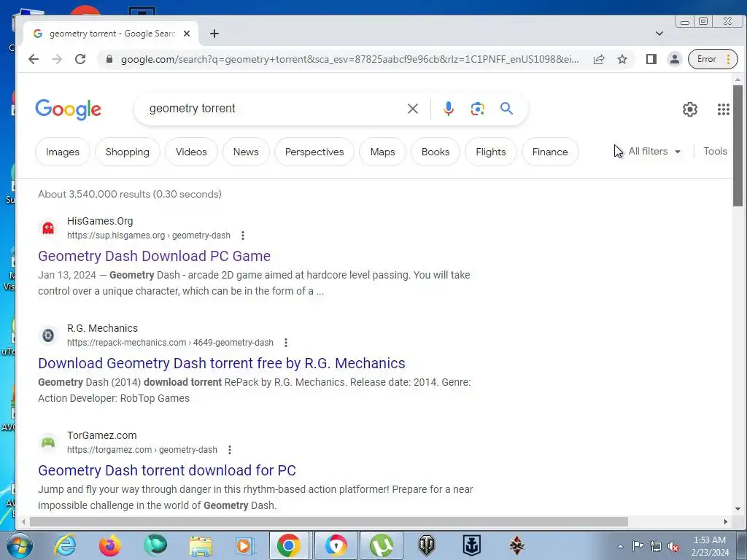Show hidden tray icons arrow
747x560 pixels.
pos(620,546)
